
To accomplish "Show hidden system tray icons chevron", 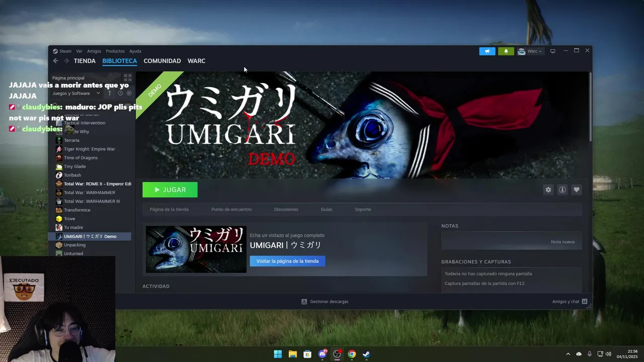I will pos(568,354).
